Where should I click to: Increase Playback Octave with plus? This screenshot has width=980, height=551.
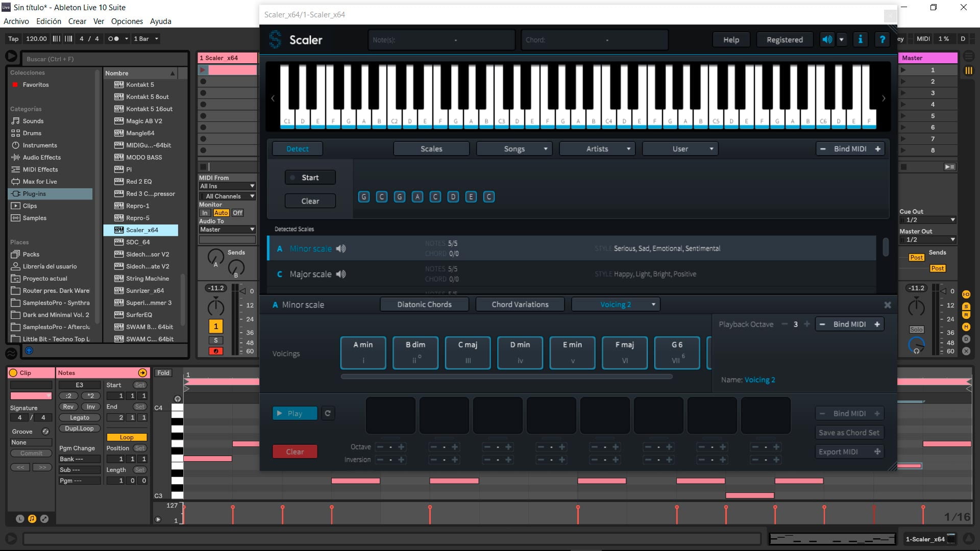click(807, 324)
